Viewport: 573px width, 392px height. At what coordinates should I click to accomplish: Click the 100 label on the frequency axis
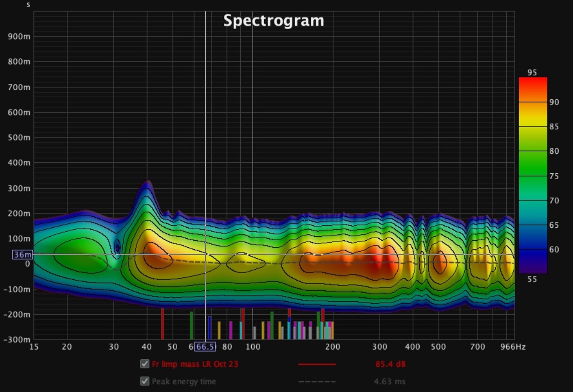click(x=253, y=347)
